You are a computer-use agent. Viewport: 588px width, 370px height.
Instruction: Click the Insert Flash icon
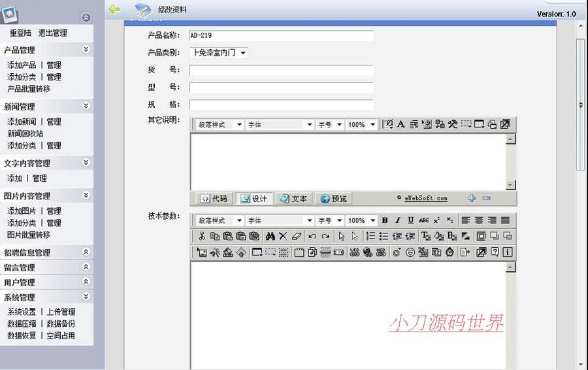(215, 252)
